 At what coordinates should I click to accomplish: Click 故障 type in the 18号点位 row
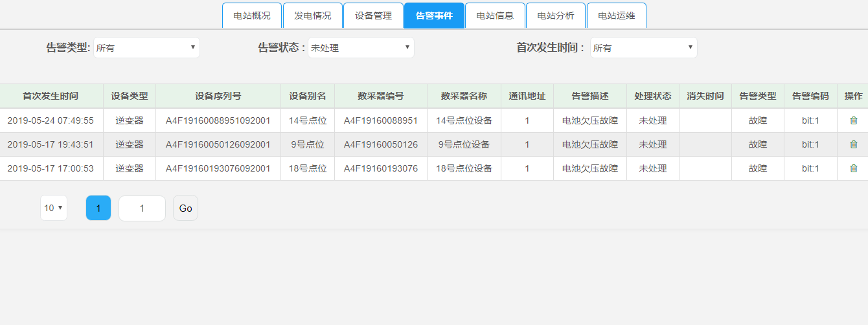tap(758, 168)
